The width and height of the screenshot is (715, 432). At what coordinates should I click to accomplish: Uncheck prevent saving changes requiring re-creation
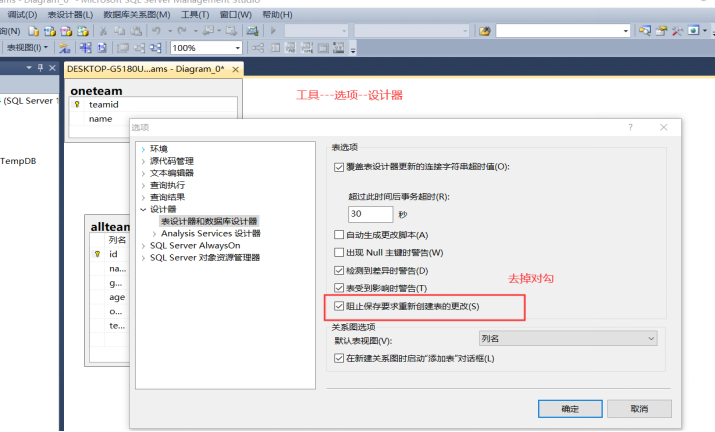tap(339, 306)
